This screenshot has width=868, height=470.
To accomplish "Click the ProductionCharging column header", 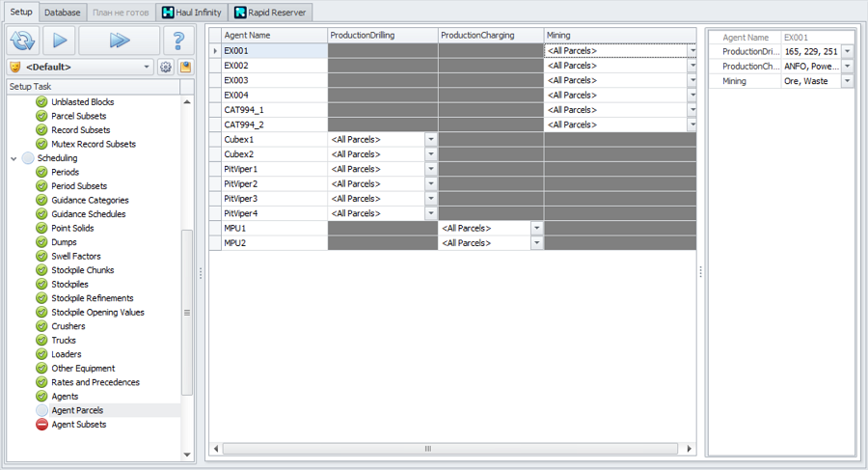I will [491, 36].
